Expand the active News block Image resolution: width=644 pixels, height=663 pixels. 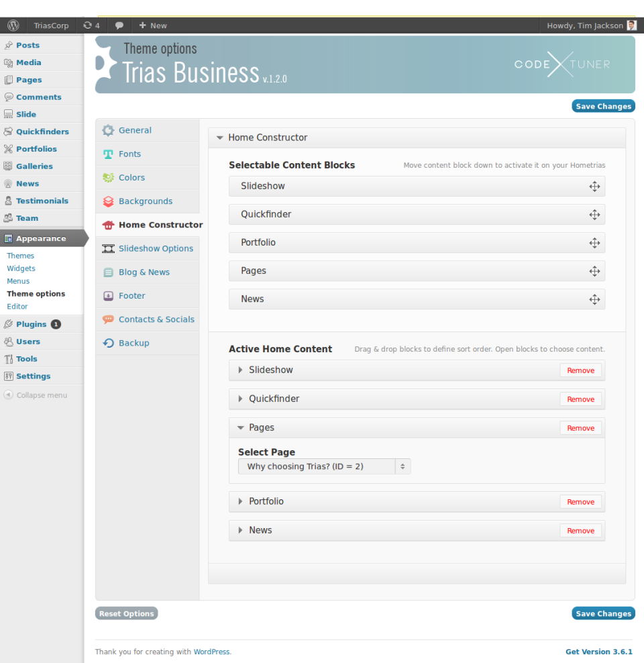click(x=240, y=530)
